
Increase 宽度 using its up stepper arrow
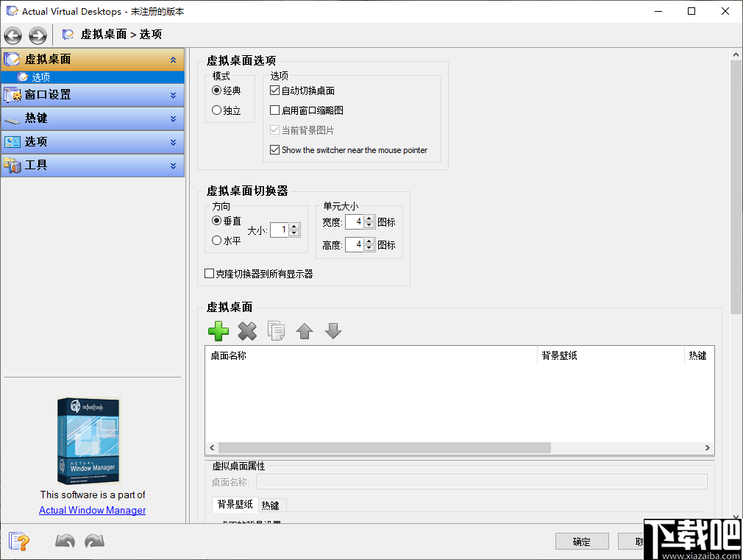tap(370, 218)
